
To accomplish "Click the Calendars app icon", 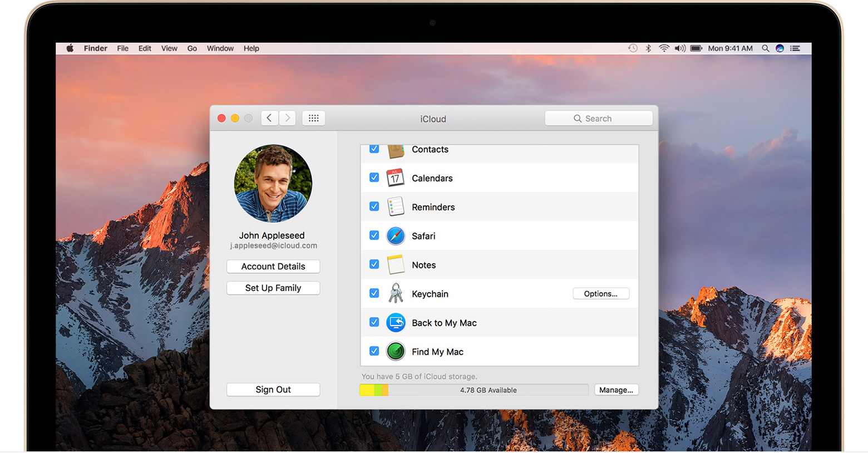I will click(395, 178).
